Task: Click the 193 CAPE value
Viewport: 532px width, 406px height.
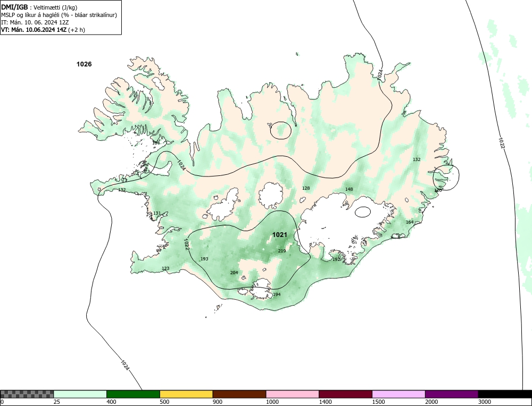Action: click(204, 259)
